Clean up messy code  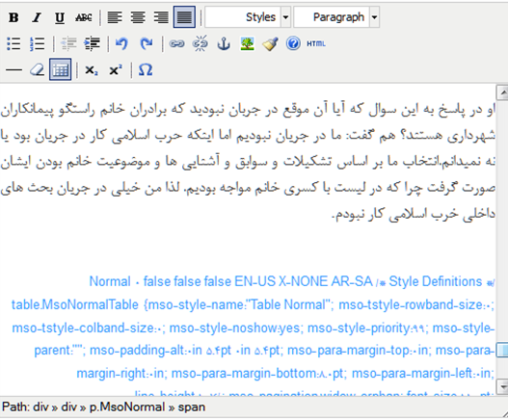tap(270, 43)
